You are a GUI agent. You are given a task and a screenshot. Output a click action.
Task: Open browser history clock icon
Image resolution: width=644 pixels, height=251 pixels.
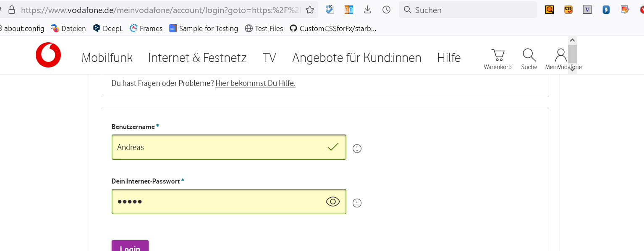386,10
